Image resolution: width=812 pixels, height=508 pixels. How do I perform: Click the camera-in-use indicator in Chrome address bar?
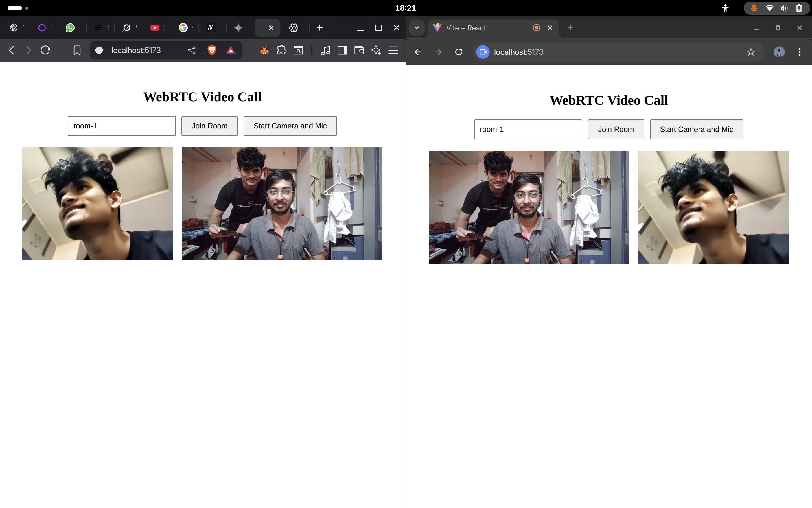483,52
